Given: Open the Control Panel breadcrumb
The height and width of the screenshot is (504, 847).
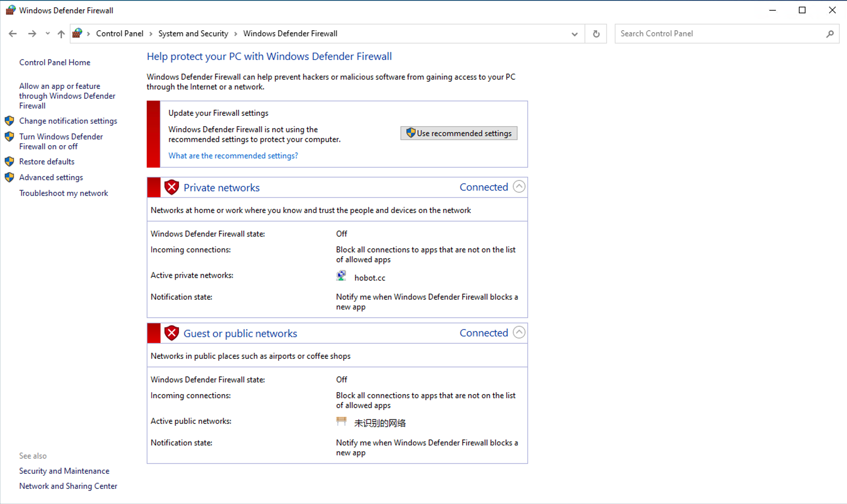Looking at the screenshot, I should pos(120,34).
